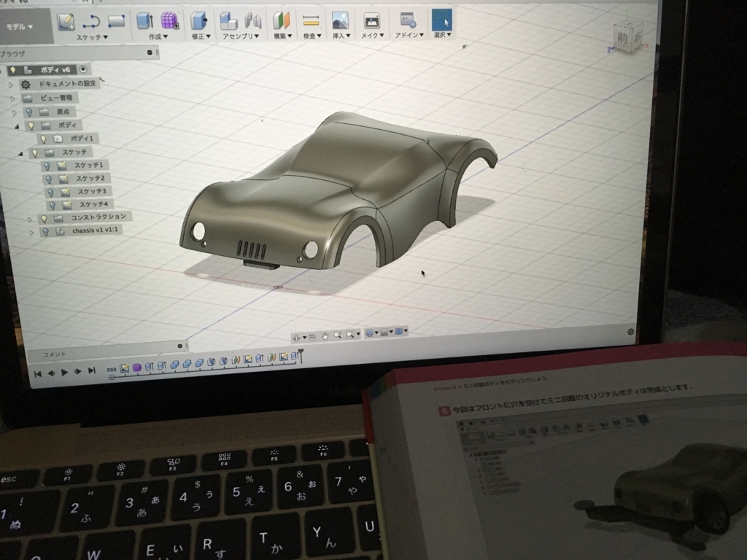Open the スケッチ menu label in toolbar
Viewport: 747px width, 560px height.
click(92, 37)
